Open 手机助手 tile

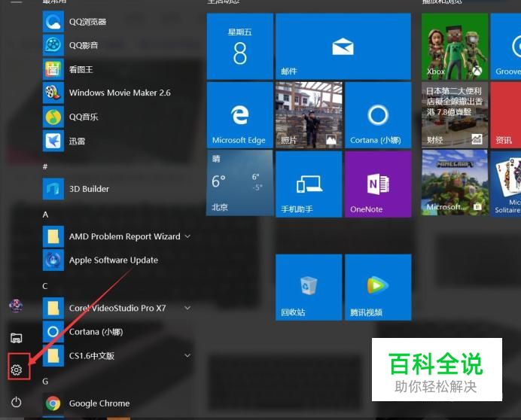click(309, 184)
